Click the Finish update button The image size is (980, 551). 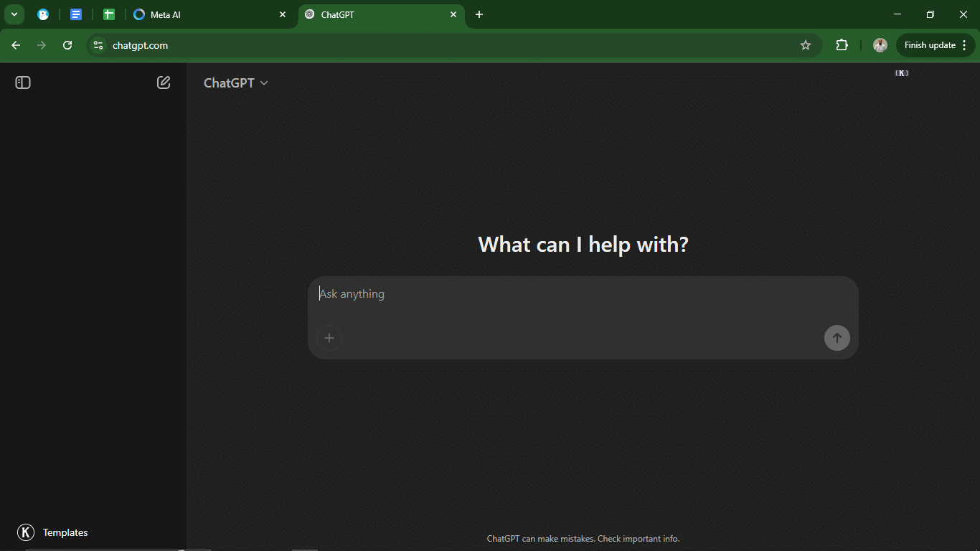click(930, 45)
